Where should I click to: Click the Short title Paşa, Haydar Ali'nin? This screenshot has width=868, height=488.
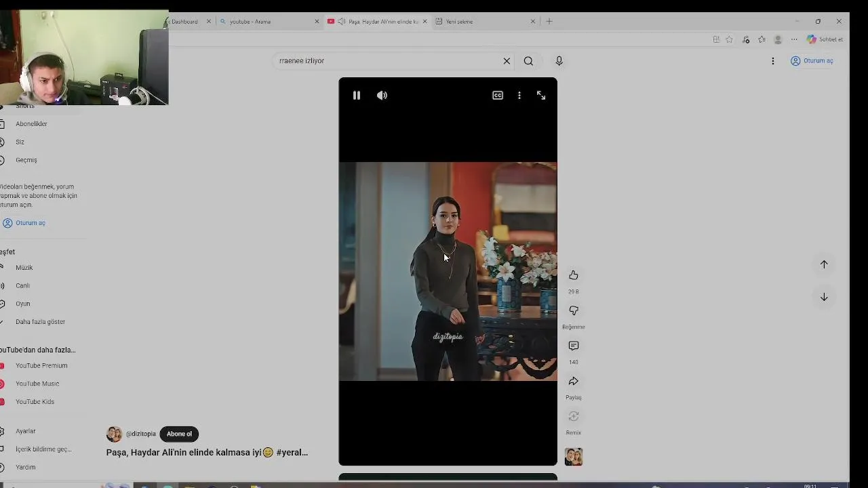(207, 453)
